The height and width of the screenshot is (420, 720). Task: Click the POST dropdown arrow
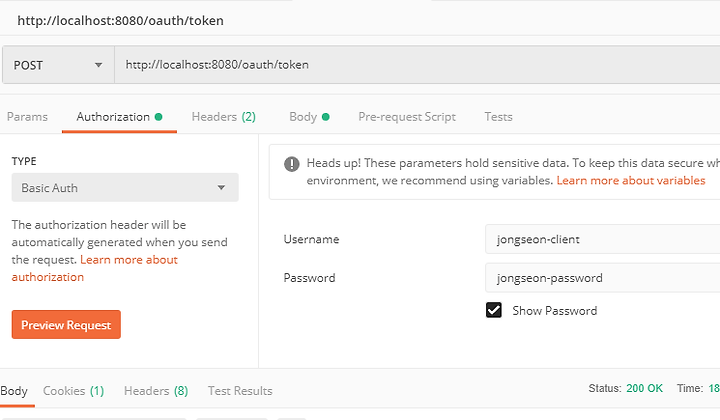click(x=98, y=65)
